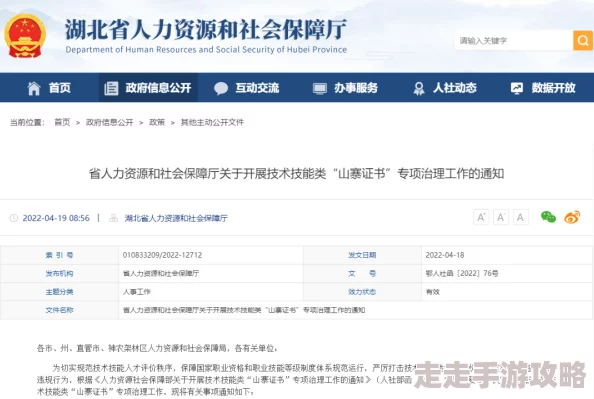Click the site title 湖北省人力资源和社会保障厅 header
The image size is (594, 399).
click(206, 29)
